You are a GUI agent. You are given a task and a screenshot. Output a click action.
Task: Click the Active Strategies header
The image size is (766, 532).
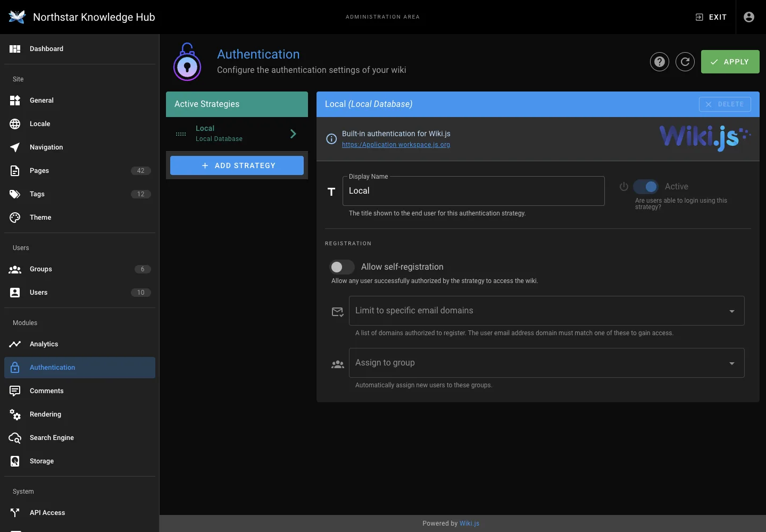coord(237,104)
